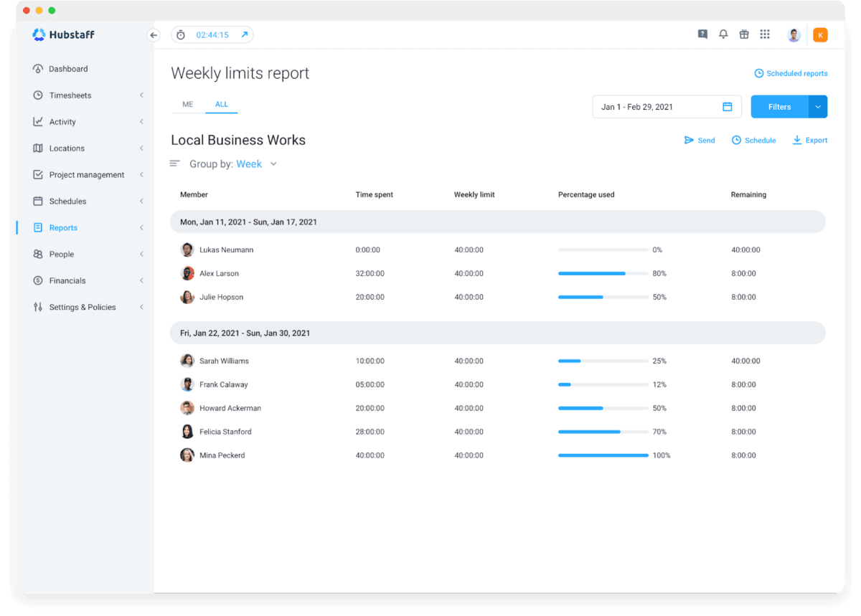Expand the Filters dropdown arrow
The image size is (861, 616).
tap(817, 106)
